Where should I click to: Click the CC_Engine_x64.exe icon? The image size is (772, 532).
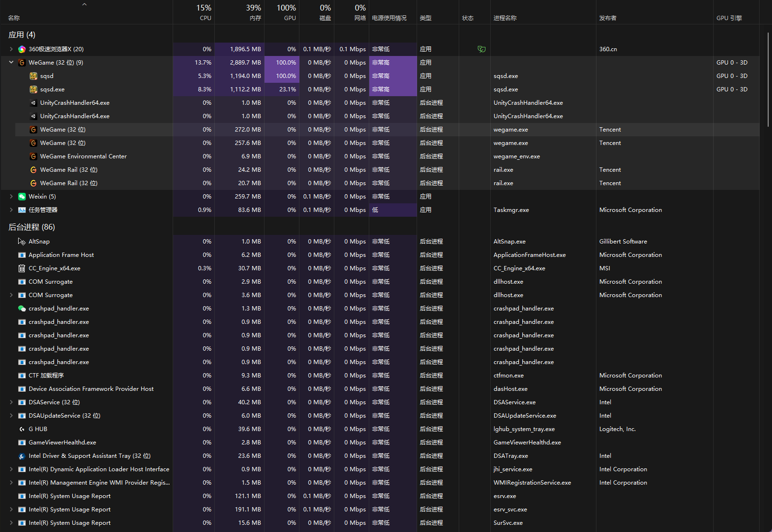(x=22, y=268)
